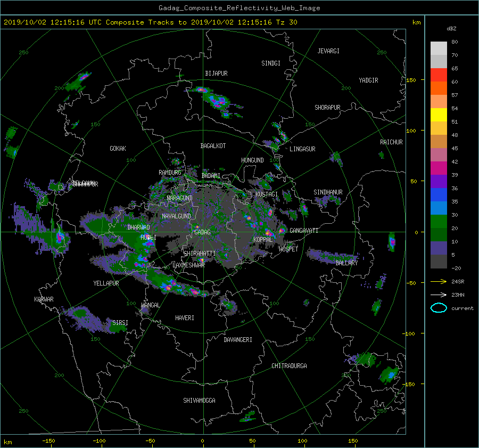The height and width of the screenshot is (448, 479).
Task: Select the green 20–30 dBZ color swatch
Action: [439, 222]
